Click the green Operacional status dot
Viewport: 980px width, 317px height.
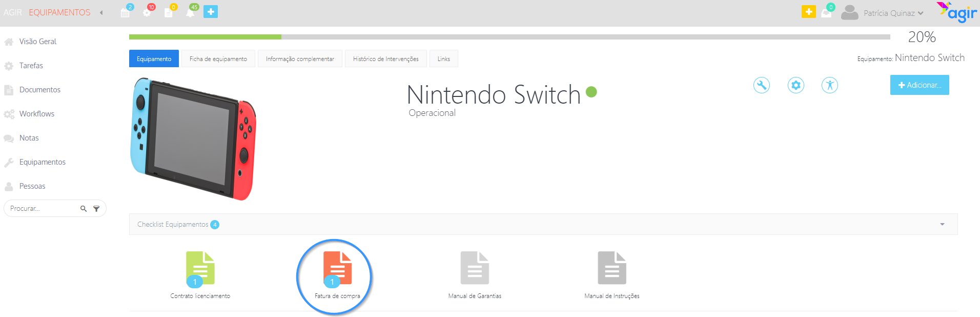click(x=591, y=92)
